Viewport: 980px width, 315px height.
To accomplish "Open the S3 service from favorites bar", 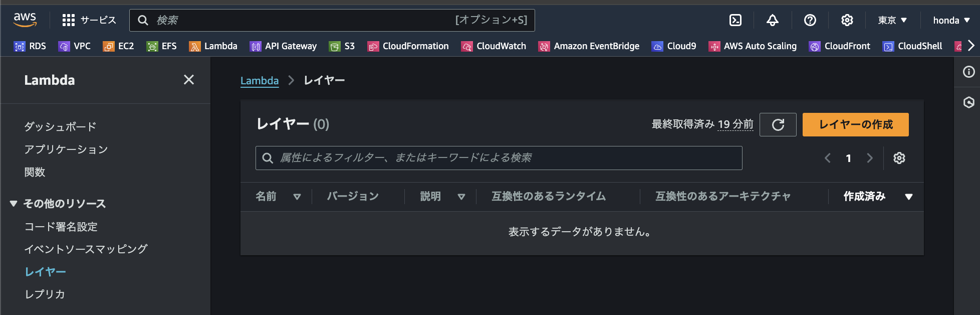I will click(342, 46).
